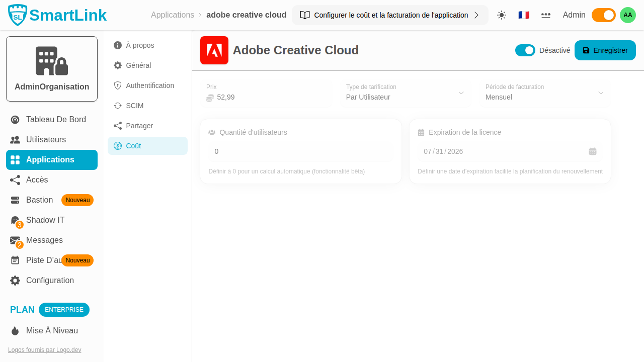Click the calendar icon in expiration date field
Screen dimensions: 644x362
(x=593, y=151)
